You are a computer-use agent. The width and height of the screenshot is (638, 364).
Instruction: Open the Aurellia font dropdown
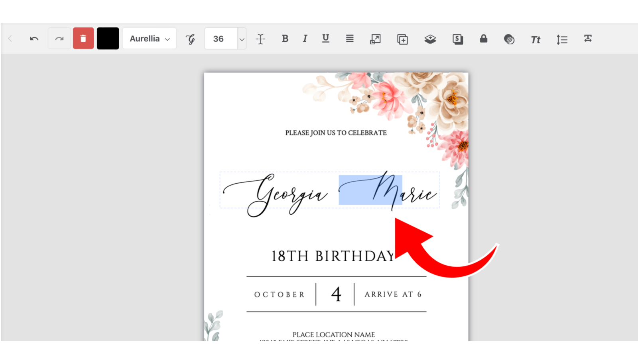click(x=150, y=39)
